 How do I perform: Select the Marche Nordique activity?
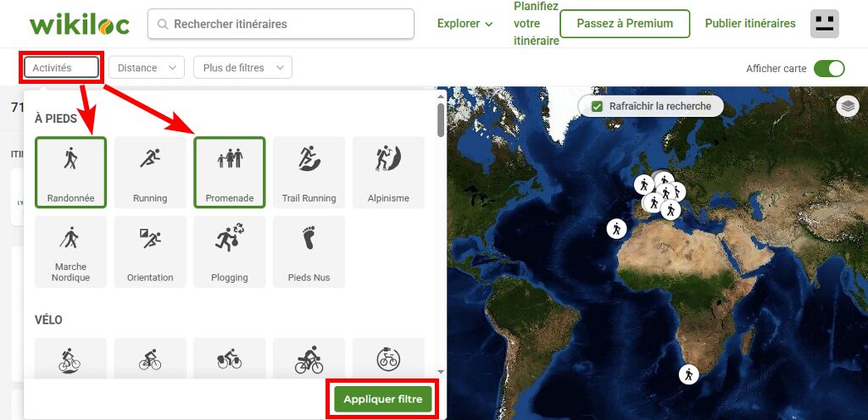click(x=70, y=252)
